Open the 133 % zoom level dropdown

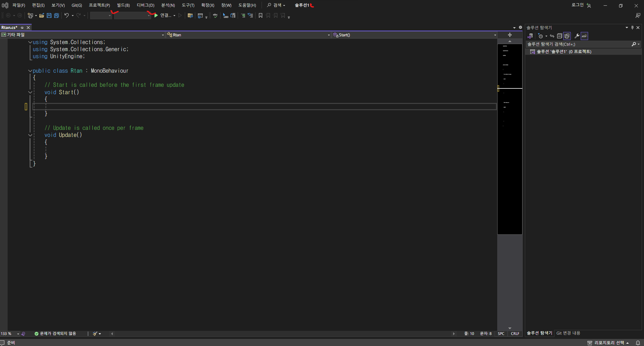[10, 334]
